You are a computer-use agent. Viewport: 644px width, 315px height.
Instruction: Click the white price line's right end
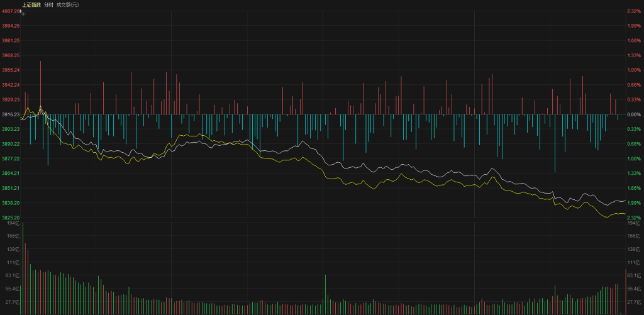pos(624,201)
